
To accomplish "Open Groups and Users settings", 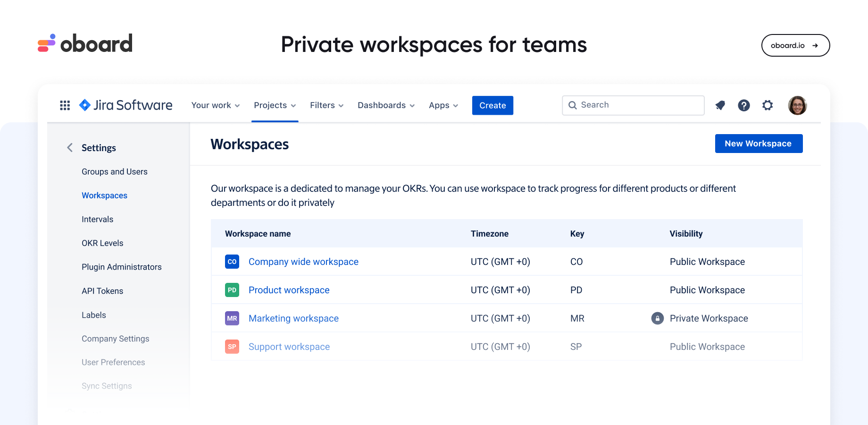I will (x=115, y=172).
